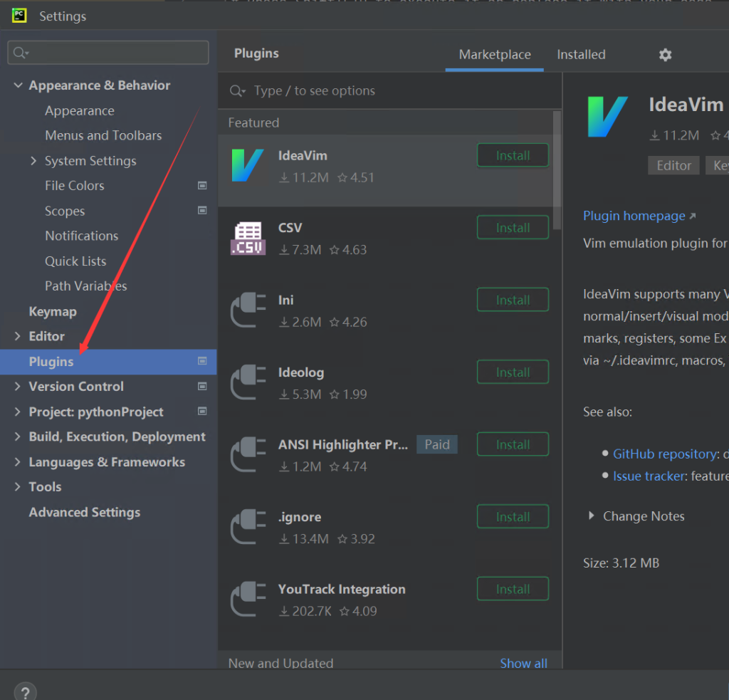Select Keymap in settings tree
The width and height of the screenshot is (729, 700).
click(x=53, y=311)
